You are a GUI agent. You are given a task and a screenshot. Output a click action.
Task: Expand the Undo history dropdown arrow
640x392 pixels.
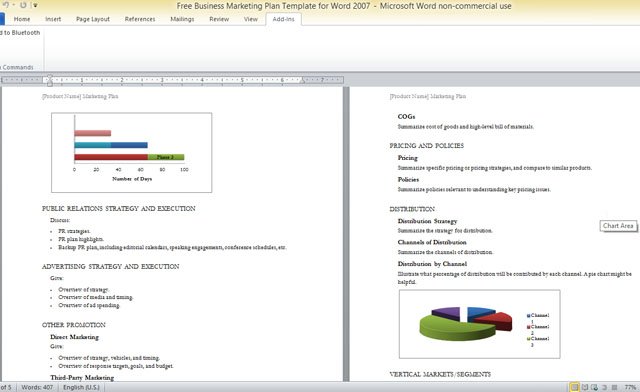13,5
